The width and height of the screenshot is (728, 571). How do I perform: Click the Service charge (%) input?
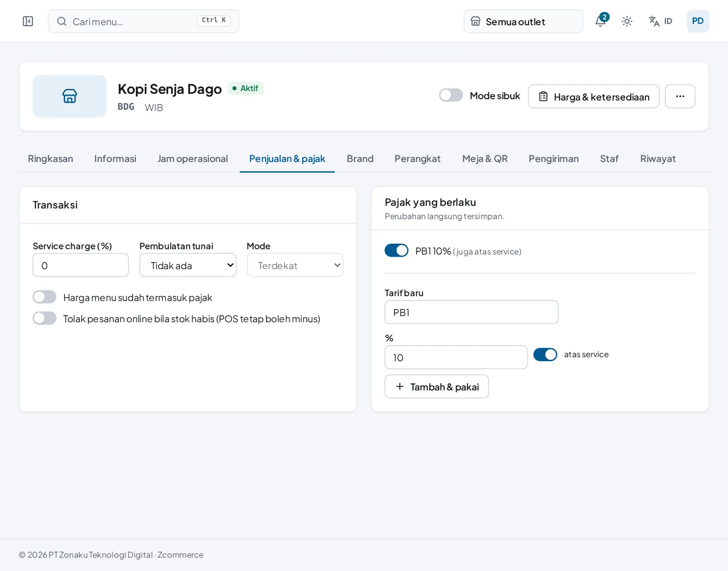[81, 265]
